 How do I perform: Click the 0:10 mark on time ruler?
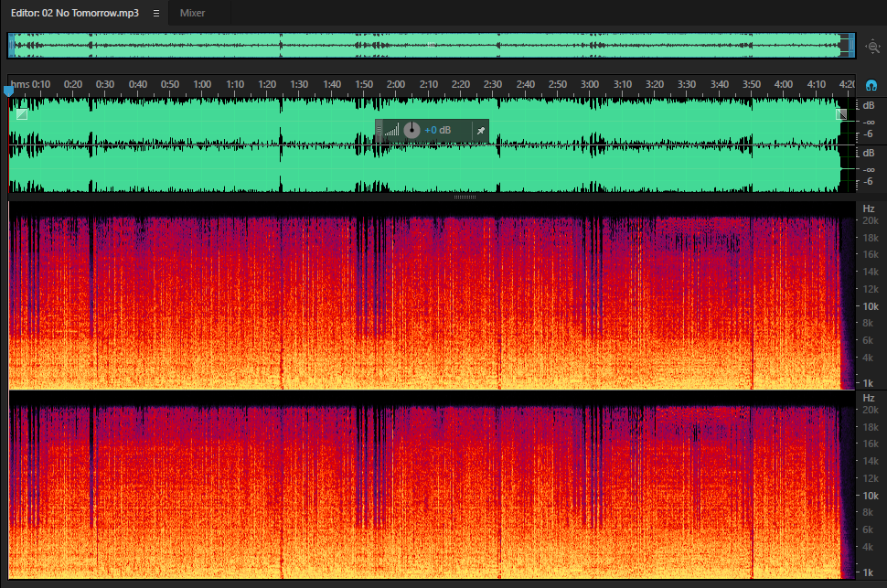(x=41, y=84)
